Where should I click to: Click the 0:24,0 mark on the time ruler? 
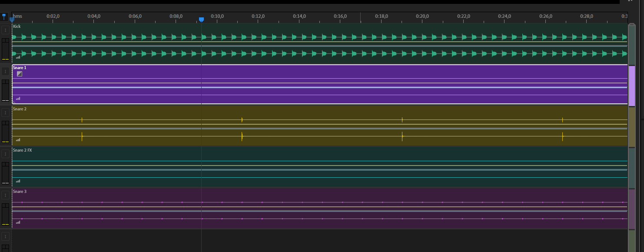[x=505, y=17]
